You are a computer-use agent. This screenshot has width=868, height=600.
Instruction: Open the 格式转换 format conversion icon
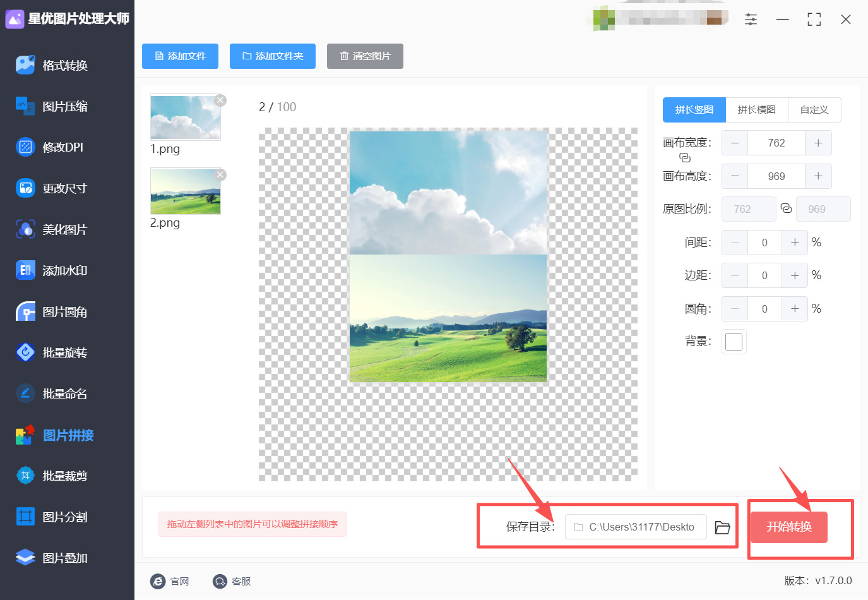[25, 65]
